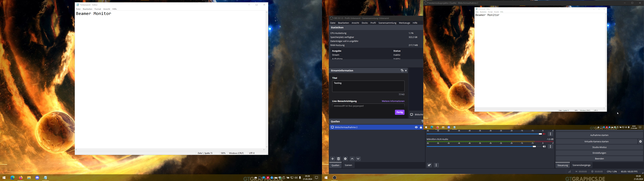Open source properties gear in Quellen
The height and width of the screenshot is (181, 644).
pyautogui.click(x=345, y=159)
